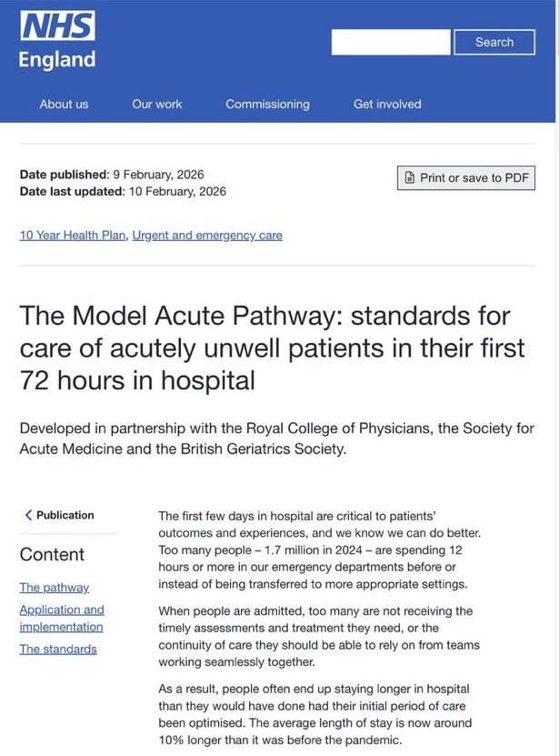Go back via the Publication link
559x756 pixels.
click(65, 515)
